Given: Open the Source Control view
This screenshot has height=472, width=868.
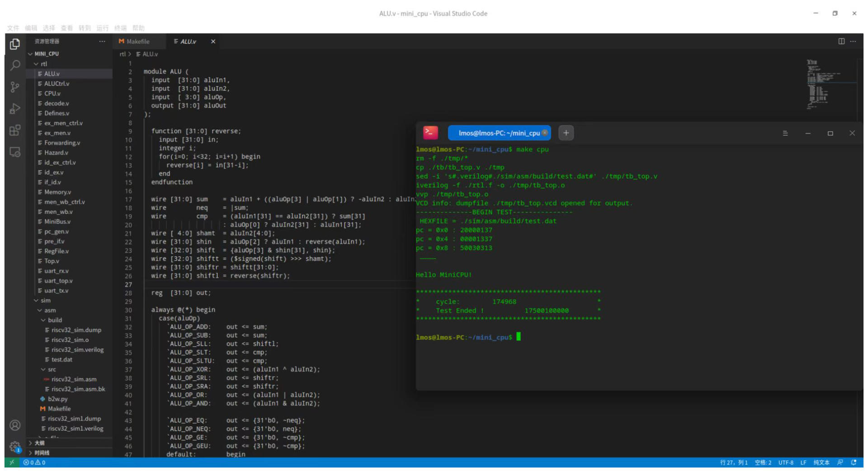Looking at the screenshot, I should (x=15, y=87).
